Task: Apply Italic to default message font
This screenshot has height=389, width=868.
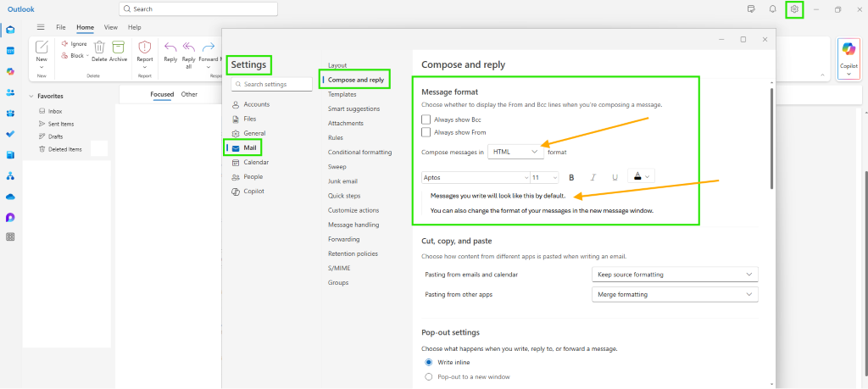Action: pos(593,178)
